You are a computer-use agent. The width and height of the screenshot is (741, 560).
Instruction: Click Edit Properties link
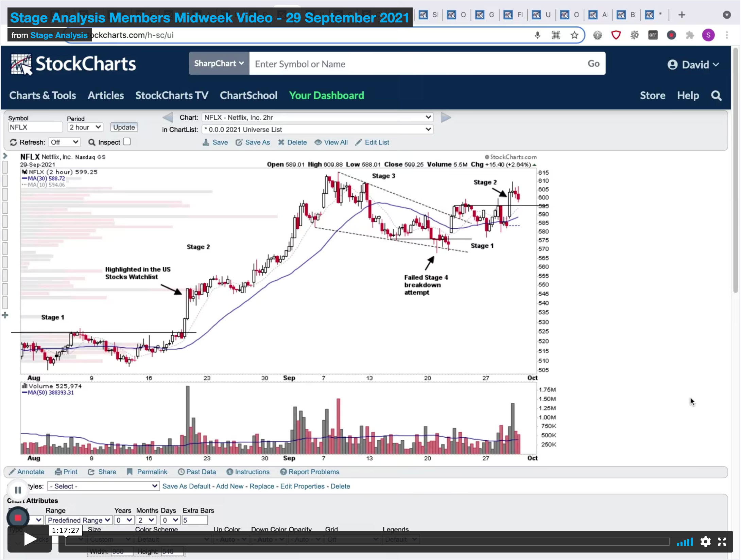(x=303, y=486)
